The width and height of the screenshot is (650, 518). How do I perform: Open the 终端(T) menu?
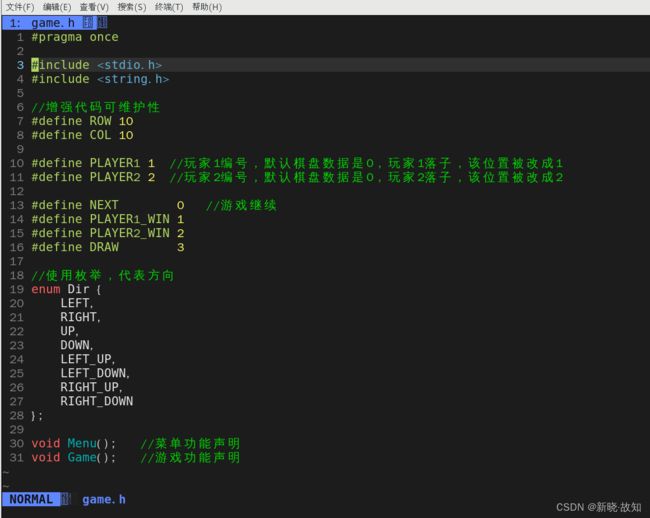point(169,7)
